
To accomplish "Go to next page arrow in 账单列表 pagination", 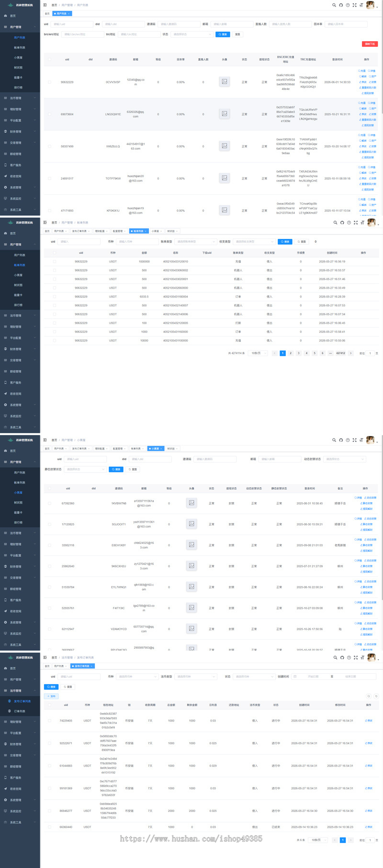I will click(351, 353).
